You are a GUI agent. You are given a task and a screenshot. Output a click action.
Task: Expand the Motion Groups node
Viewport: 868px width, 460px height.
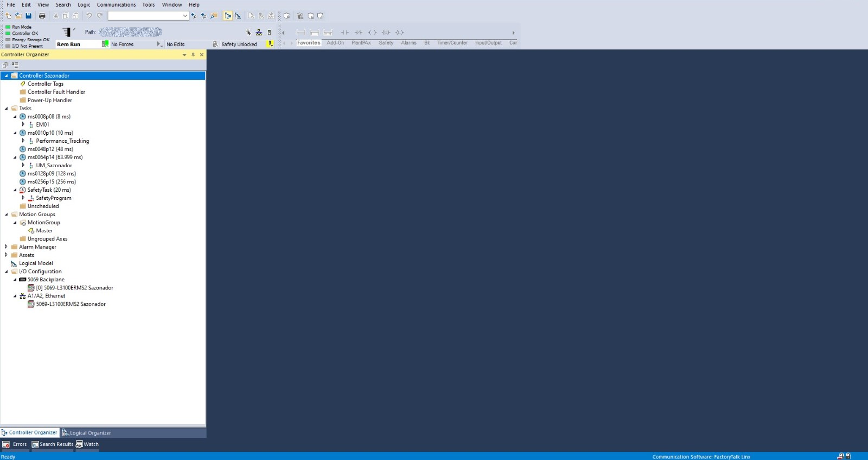click(x=6, y=214)
